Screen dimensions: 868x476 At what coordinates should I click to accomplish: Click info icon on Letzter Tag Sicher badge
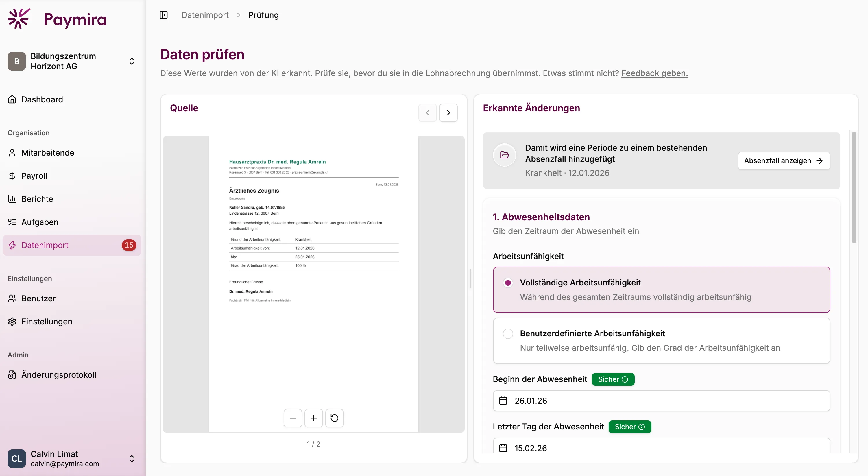tap(642, 427)
